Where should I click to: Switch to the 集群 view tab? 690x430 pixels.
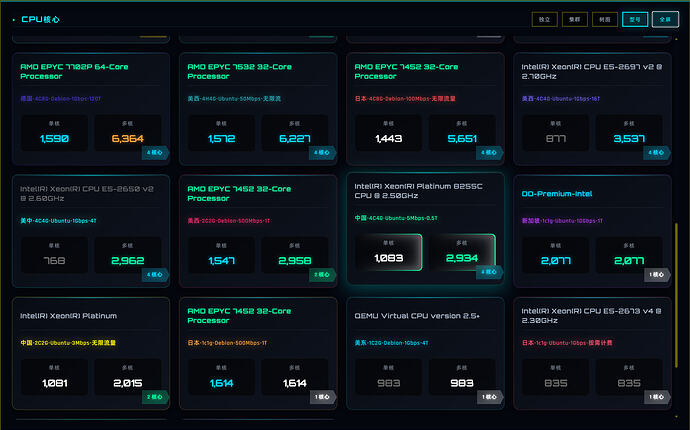coord(575,19)
